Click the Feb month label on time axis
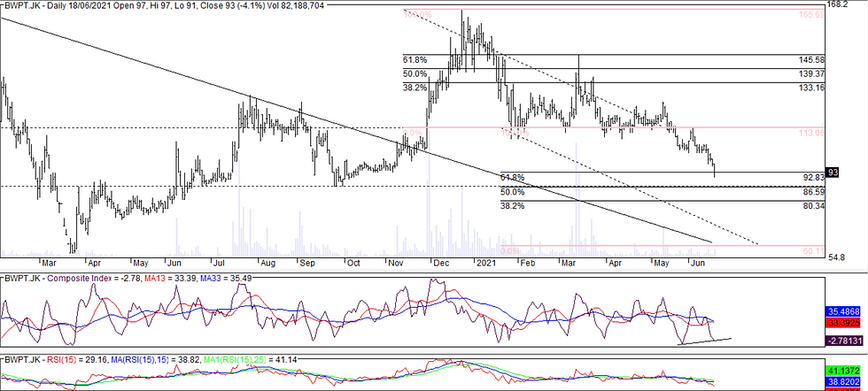Screen dimensions: 868x391 pyautogui.click(x=528, y=264)
